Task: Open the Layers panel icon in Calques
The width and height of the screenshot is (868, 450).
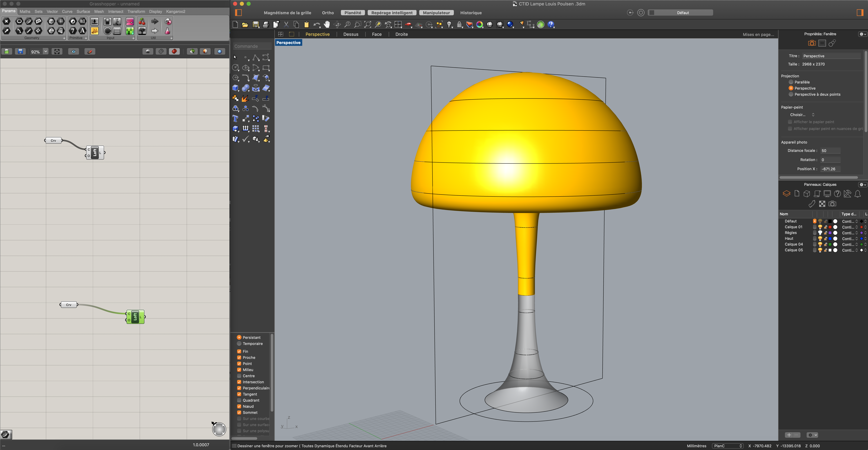Action: tap(786, 193)
